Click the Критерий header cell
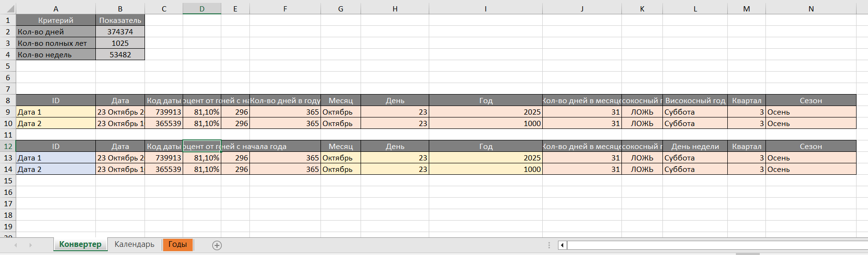Image resolution: width=868 pixels, height=255 pixels. pos(56,21)
